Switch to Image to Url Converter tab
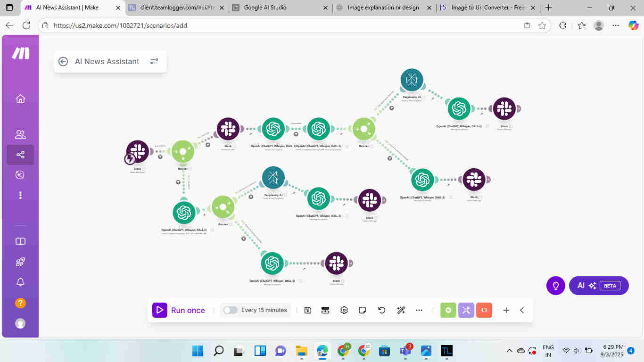The image size is (644, 362). point(487,8)
